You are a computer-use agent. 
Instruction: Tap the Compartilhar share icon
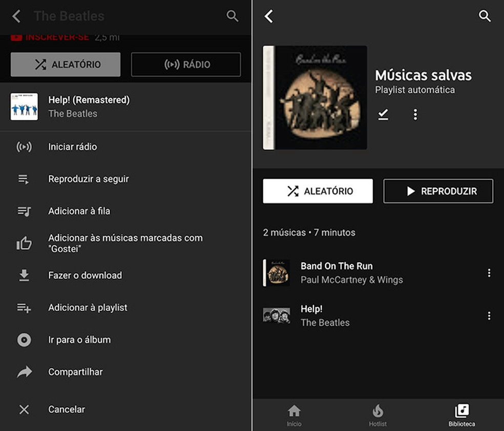tap(24, 372)
